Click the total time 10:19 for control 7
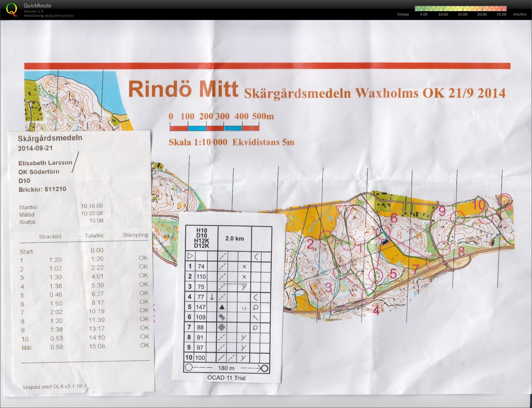 click(97, 311)
